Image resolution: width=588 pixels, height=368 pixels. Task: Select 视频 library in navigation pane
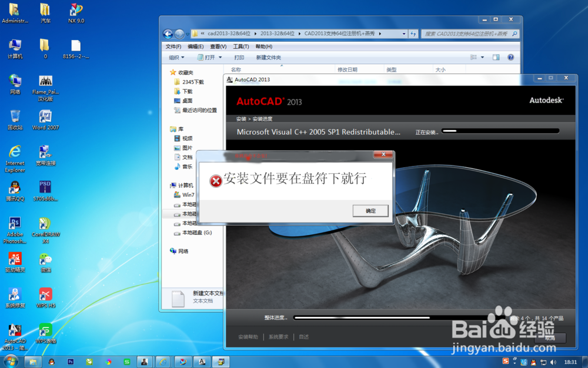coord(183,138)
